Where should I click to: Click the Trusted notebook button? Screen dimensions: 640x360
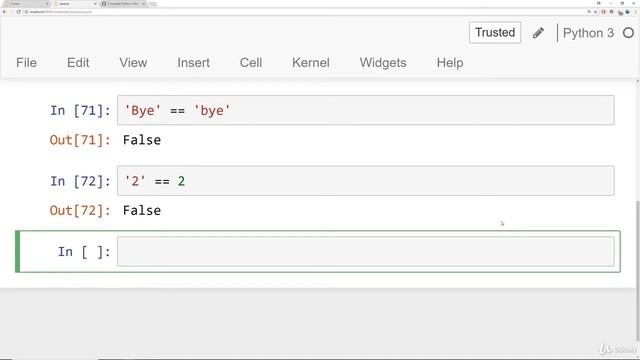point(495,32)
